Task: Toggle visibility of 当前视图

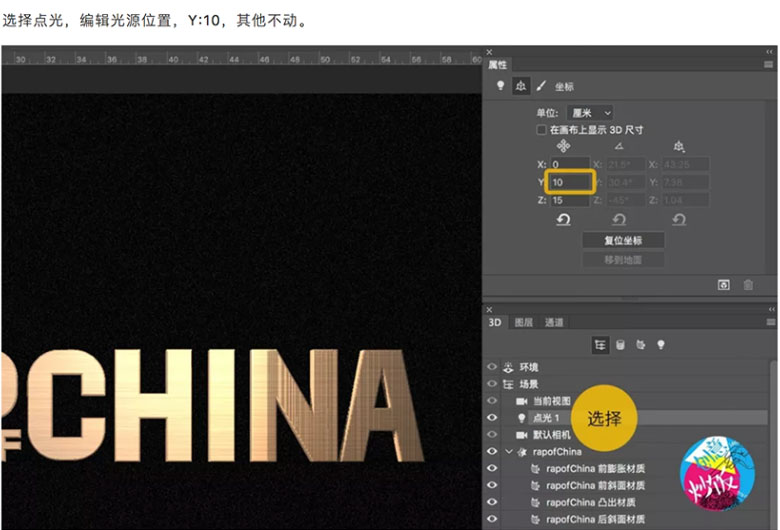Action: click(491, 401)
